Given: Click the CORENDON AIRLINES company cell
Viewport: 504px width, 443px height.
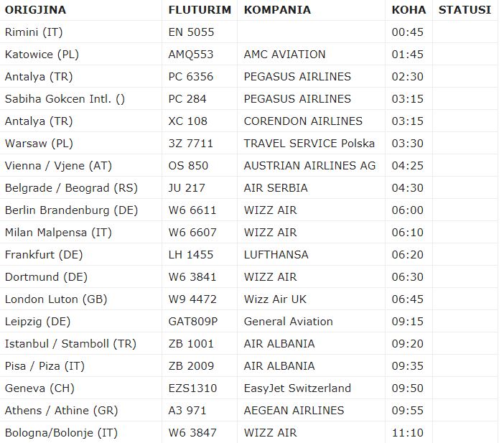Looking at the screenshot, I should pos(303,121).
